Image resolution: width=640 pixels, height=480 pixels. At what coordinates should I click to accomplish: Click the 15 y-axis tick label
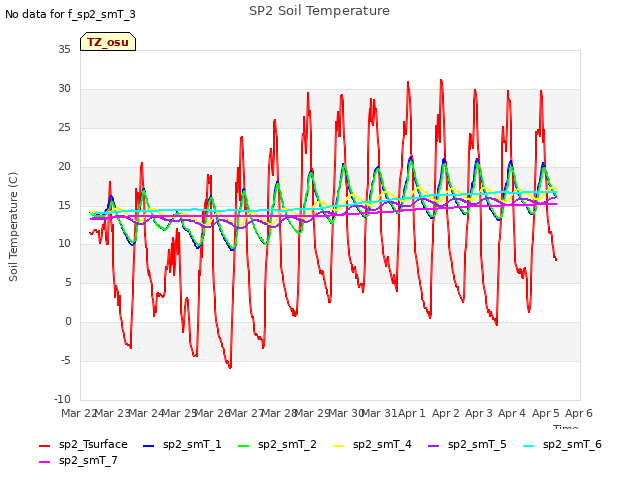pyautogui.click(x=64, y=205)
